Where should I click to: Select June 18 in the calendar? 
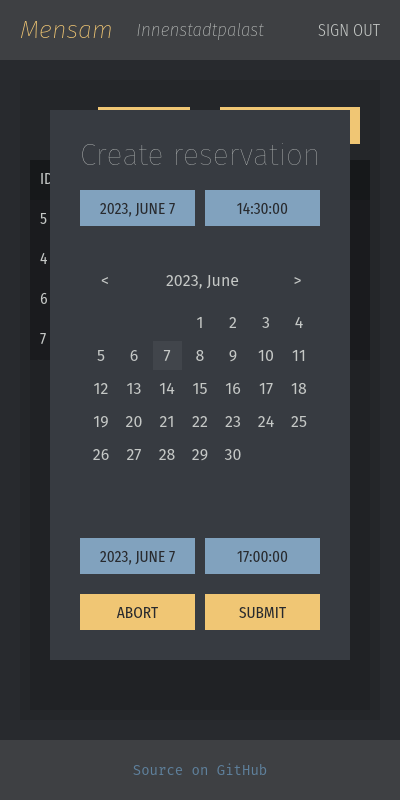point(298,389)
